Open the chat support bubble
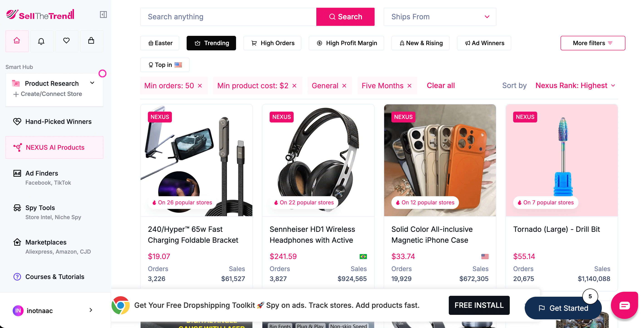 (x=624, y=305)
